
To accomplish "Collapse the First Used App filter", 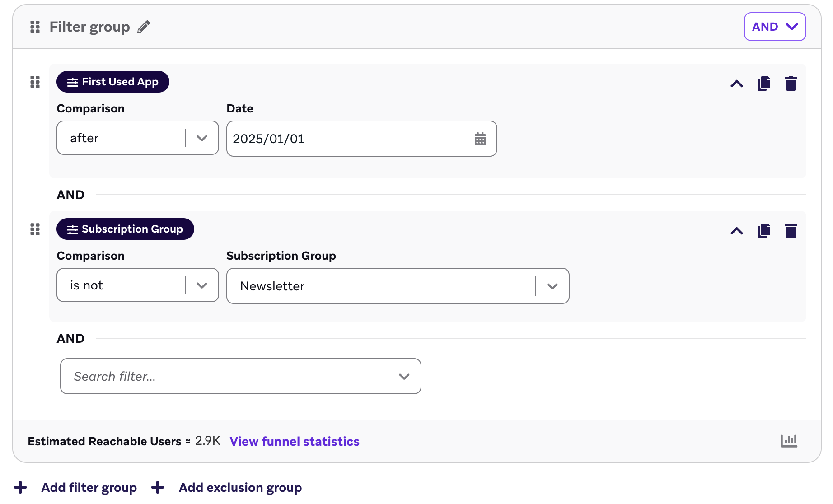I will point(736,84).
